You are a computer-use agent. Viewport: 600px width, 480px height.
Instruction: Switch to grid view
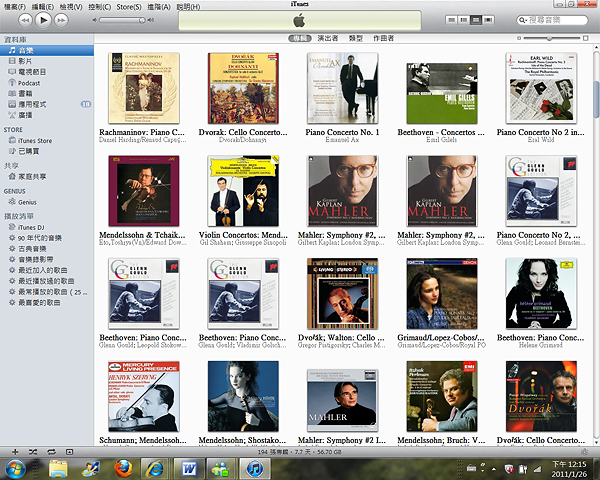[x=476, y=20]
